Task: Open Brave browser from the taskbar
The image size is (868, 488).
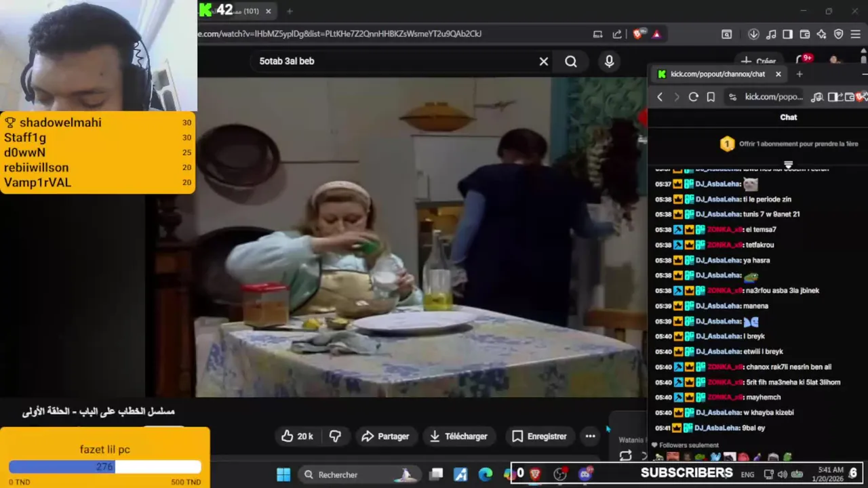Action: point(535,474)
